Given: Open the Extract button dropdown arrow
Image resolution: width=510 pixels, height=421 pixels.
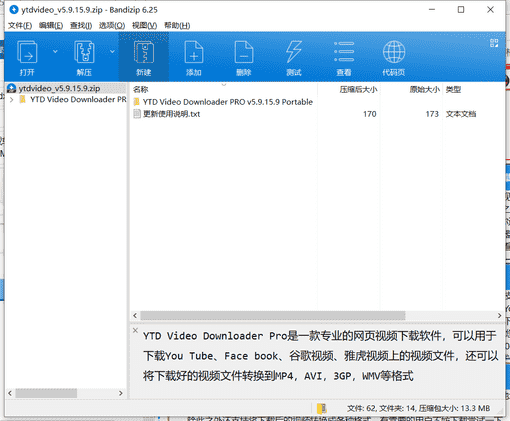Looking at the screenshot, I should [112, 52].
